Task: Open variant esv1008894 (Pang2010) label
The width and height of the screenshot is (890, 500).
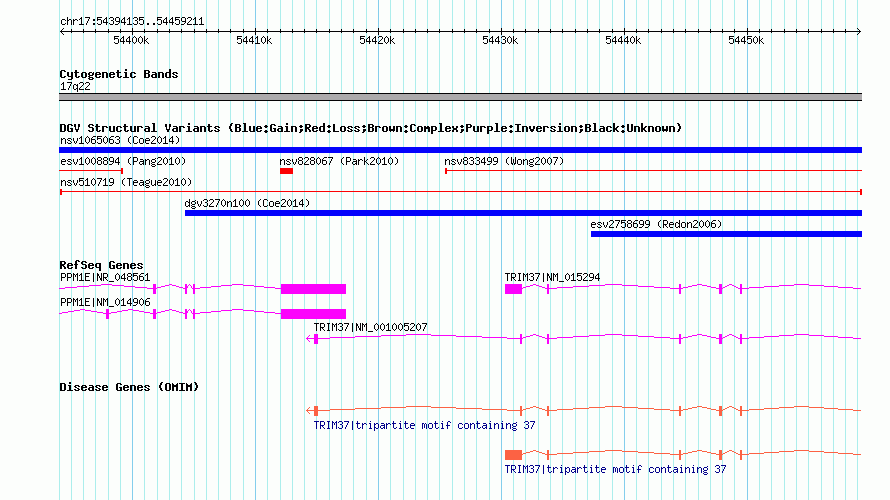Action: point(123,161)
